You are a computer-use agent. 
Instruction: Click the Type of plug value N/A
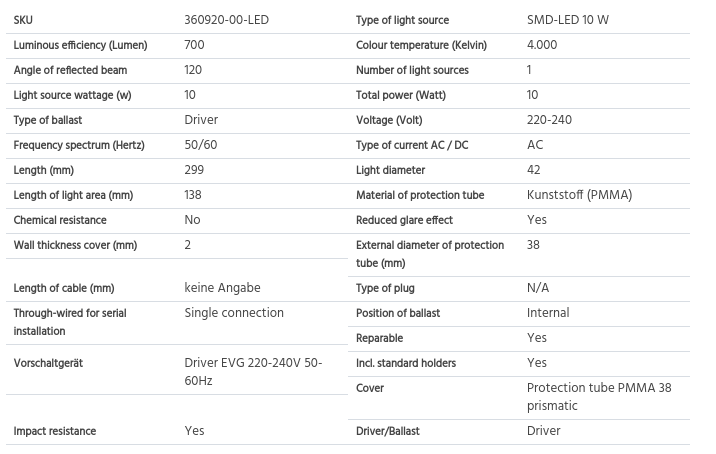(538, 288)
